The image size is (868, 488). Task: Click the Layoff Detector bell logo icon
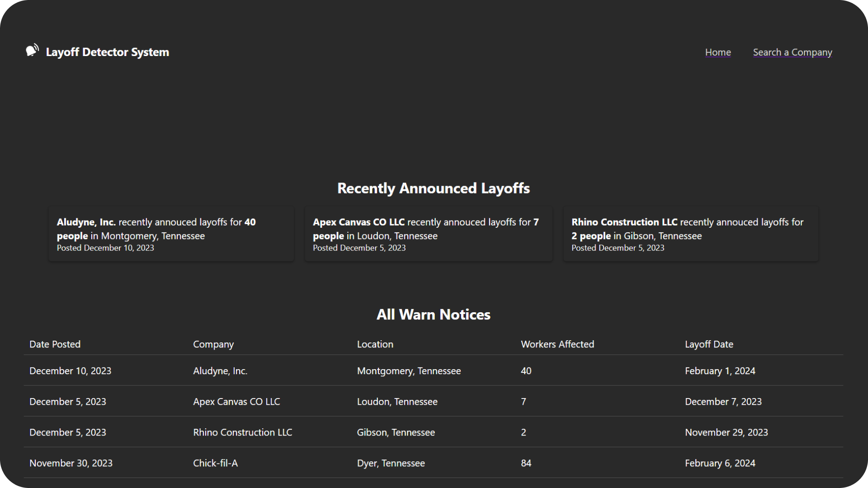coord(32,51)
